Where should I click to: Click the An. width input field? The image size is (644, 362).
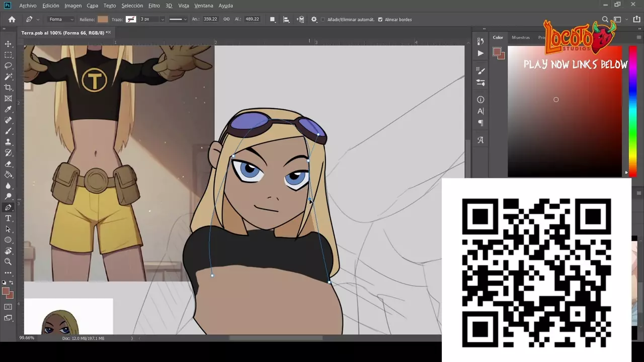pos(210,19)
